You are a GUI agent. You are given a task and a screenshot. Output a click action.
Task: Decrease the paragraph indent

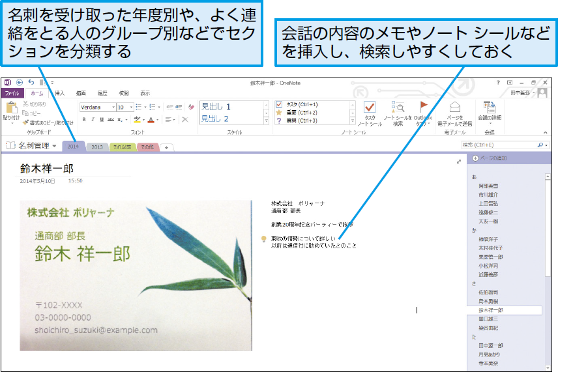(x=170, y=107)
